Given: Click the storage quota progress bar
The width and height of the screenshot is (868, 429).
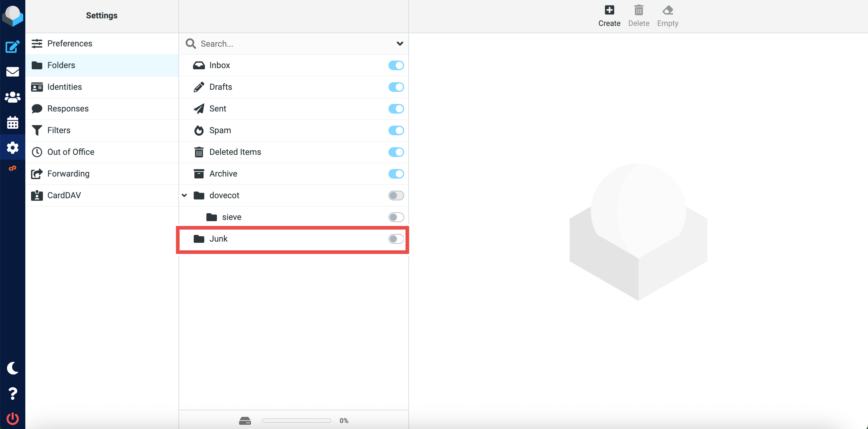Looking at the screenshot, I should (x=296, y=420).
